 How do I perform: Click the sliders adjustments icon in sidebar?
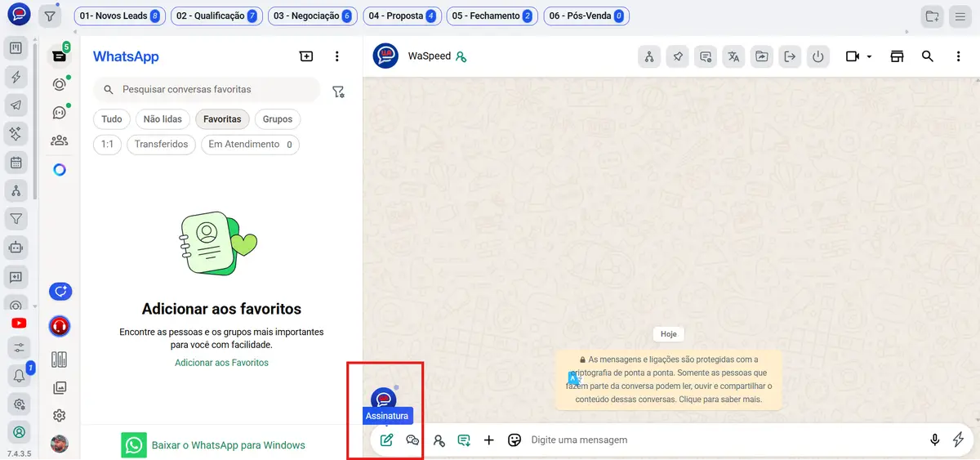tap(18, 348)
